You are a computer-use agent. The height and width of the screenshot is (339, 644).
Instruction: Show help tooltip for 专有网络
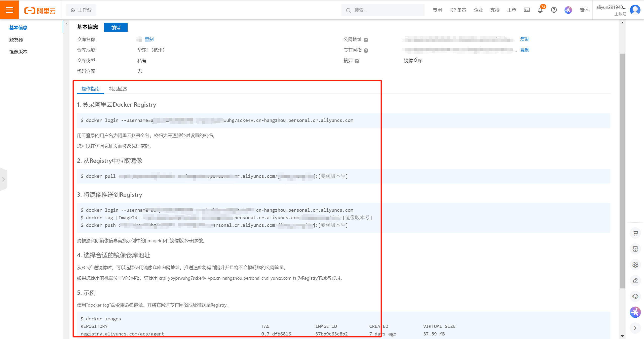click(366, 51)
